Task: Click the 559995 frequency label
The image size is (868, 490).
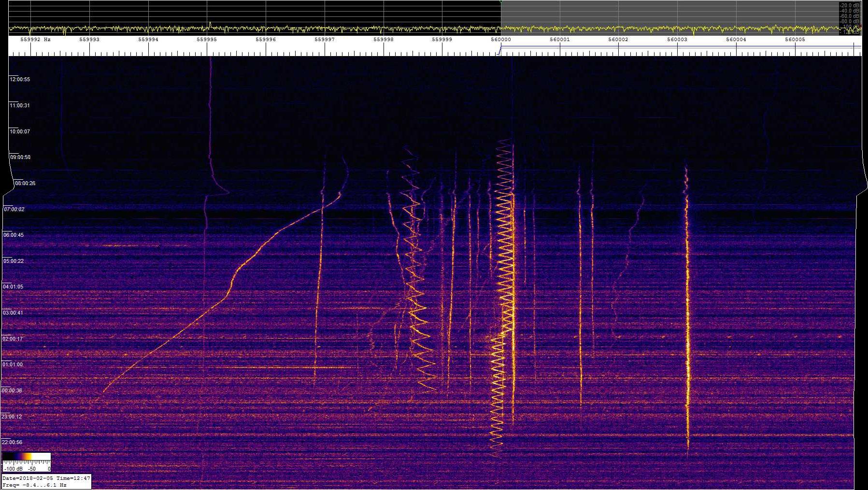Action: coord(207,40)
